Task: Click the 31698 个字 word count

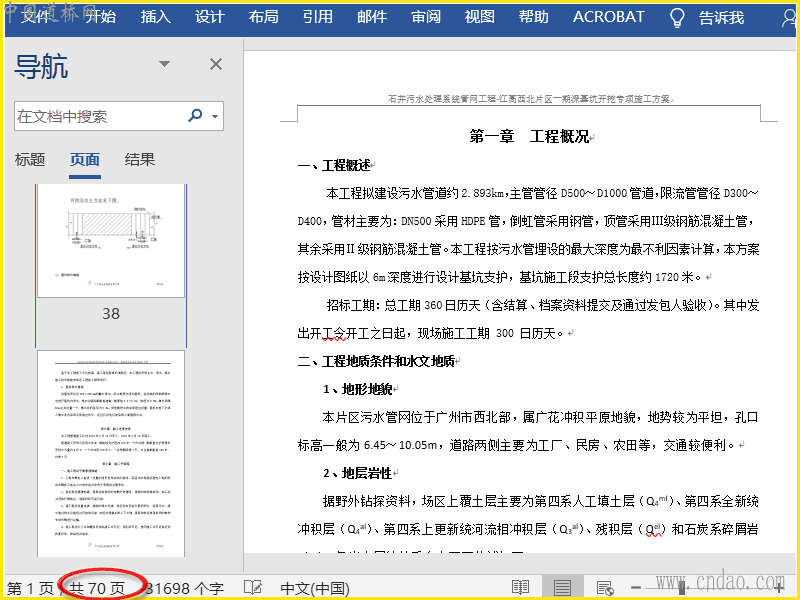Action: [185, 588]
